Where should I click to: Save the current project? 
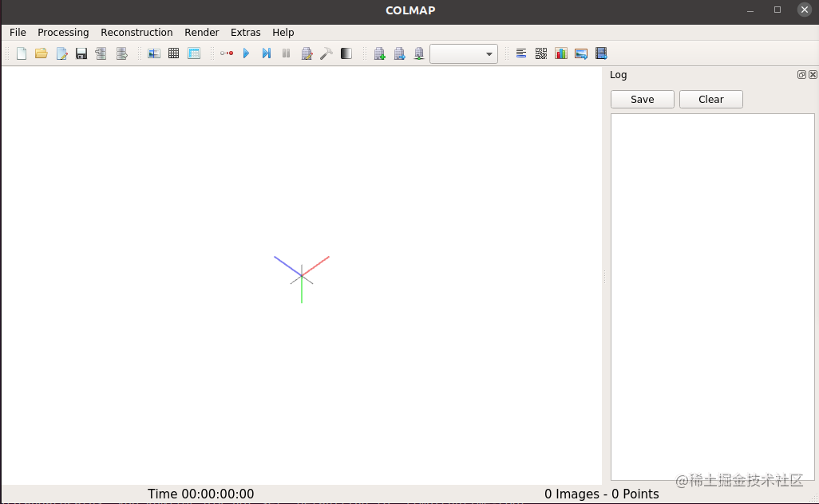click(81, 53)
